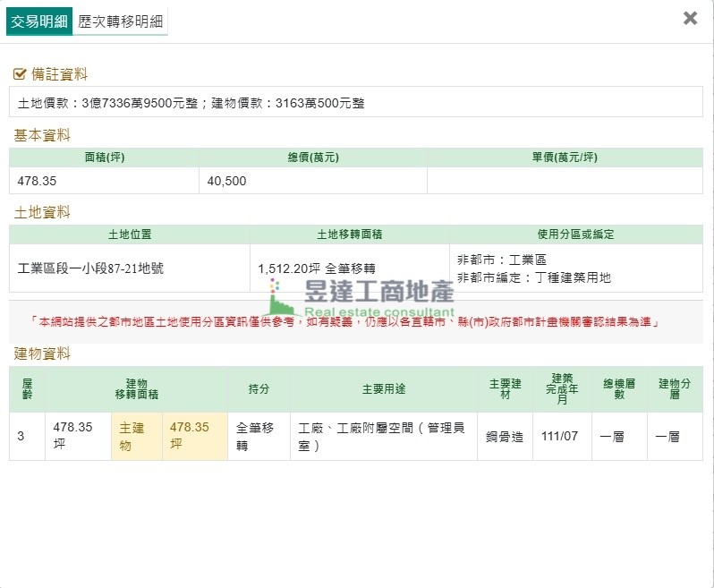Click the 單價(萬元/坪) column header

(x=564, y=158)
